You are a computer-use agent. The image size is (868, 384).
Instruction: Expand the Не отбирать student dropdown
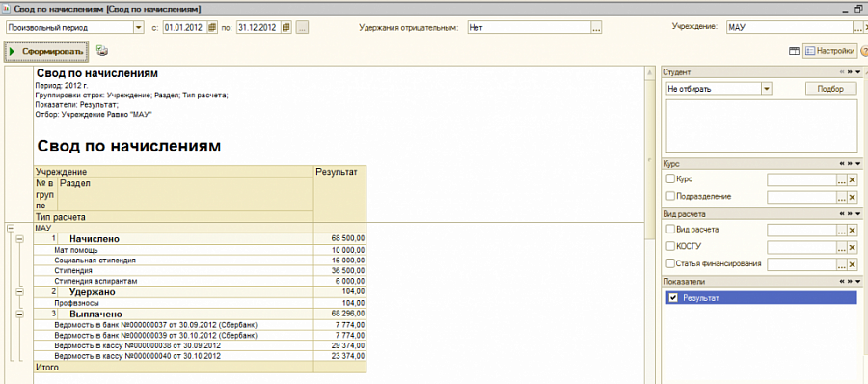(x=767, y=89)
